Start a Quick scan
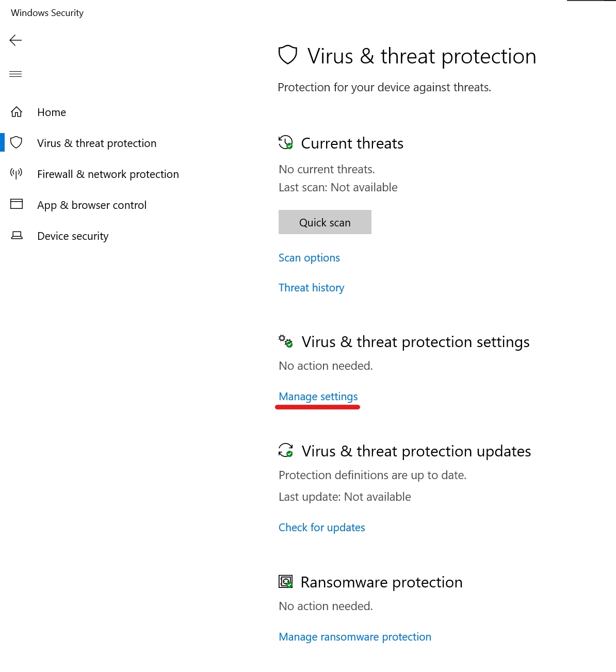The height and width of the screenshot is (672, 616). coord(325,222)
